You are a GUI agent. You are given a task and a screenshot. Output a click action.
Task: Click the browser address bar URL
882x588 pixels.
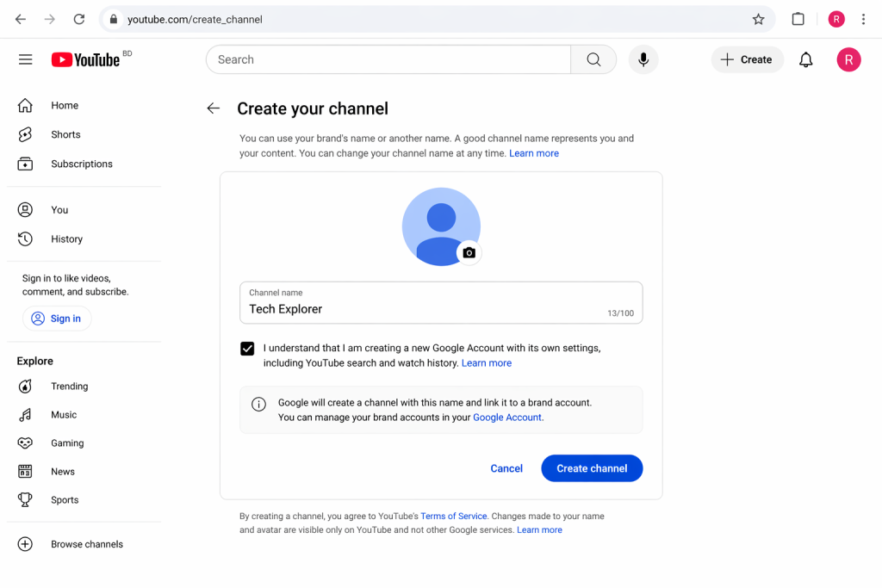pyautogui.click(x=195, y=19)
